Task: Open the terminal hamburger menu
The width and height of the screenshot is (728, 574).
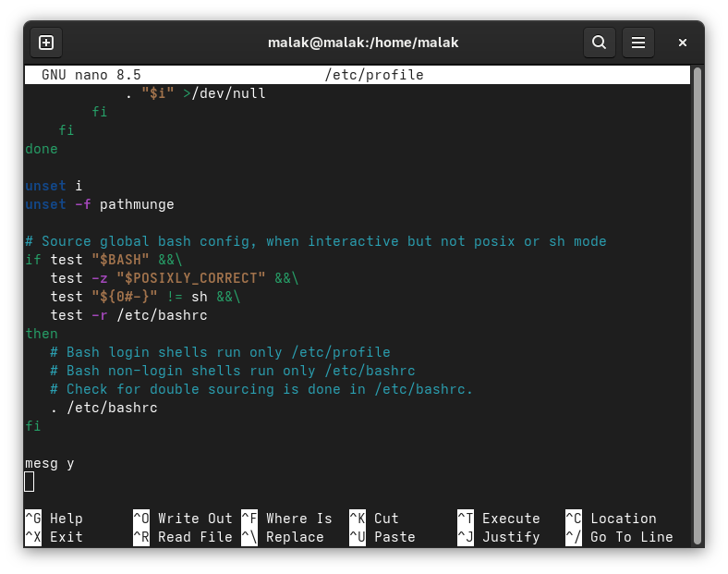Action: tap(637, 43)
